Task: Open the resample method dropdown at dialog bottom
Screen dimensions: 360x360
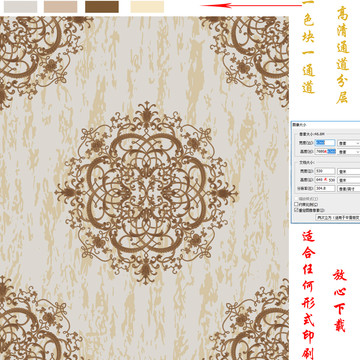Action: pos(338,217)
